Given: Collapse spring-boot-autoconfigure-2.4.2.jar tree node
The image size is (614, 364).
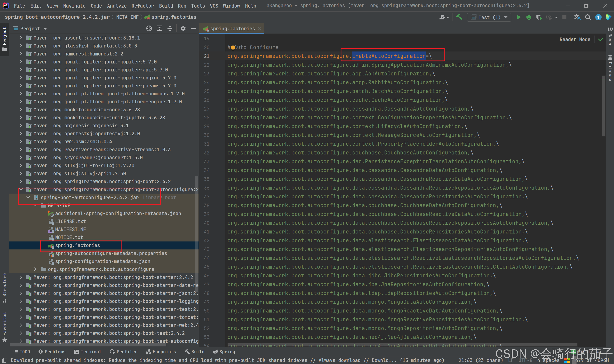Looking at the screenshot, I should click(28, 197).
